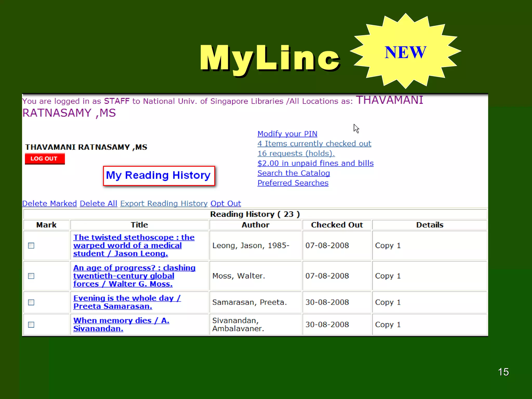Click 07-08-2008 date in Moss row
The width and height of the screenshot is (532, 399).
[x=327, y=276]
